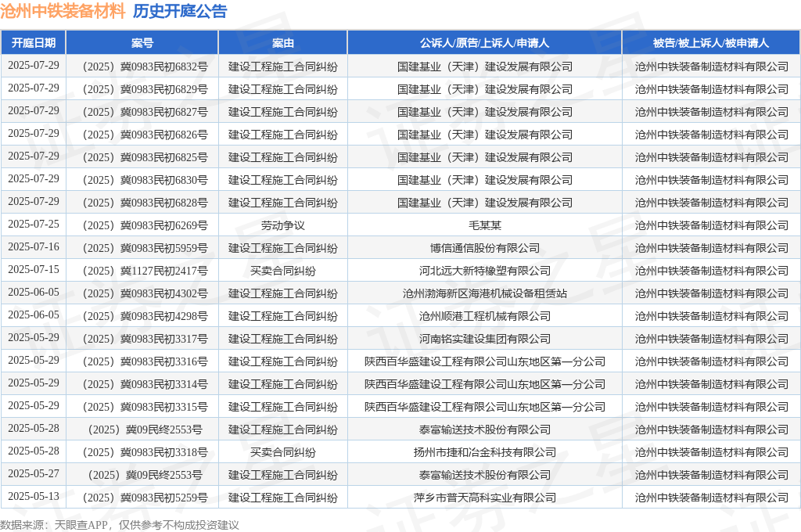Click defendant 沧州中铁装备制造材料有限公司 in 民初5259号 row
The width and height of the screenshot is (801, 532).
click(712, 498)
